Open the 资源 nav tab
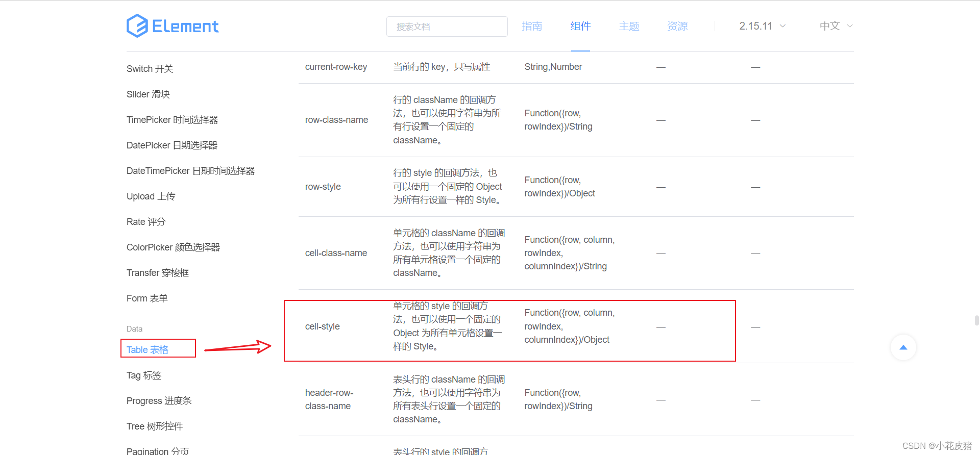This screenshot has width=980, height=455. click(677, 26)
